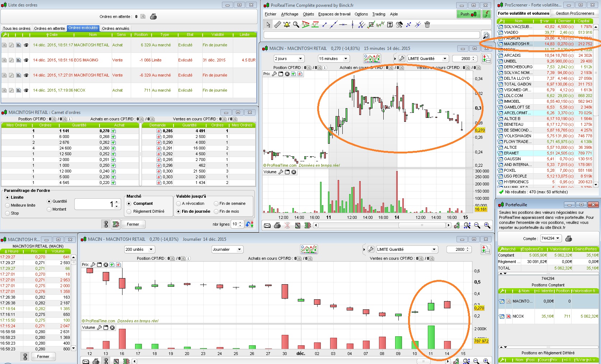This screenshot has width=601, height=364.
Task: Select Fin de mois validity option
Action: [x=216, y=211]
